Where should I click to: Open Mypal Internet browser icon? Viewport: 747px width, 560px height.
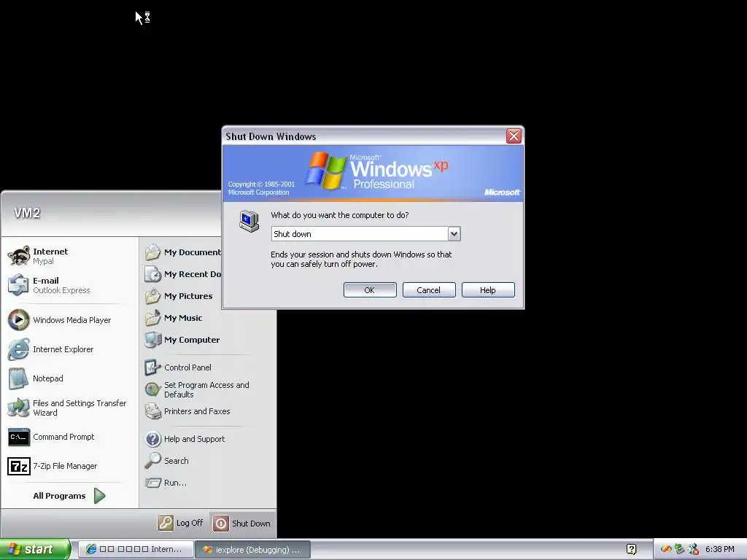click(18, 256)
